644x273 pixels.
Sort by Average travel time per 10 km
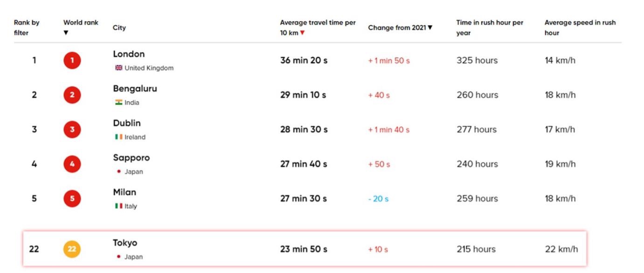click(318, 27)
